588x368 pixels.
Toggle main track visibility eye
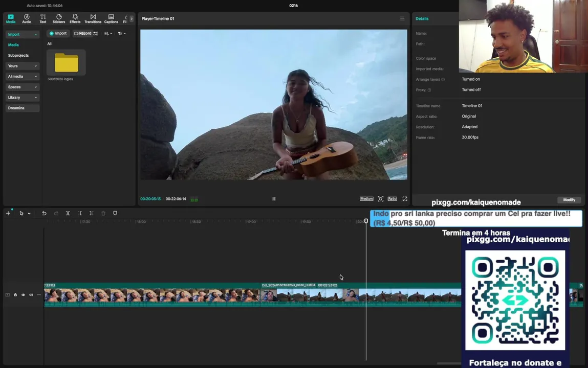[x=23, y=295]
